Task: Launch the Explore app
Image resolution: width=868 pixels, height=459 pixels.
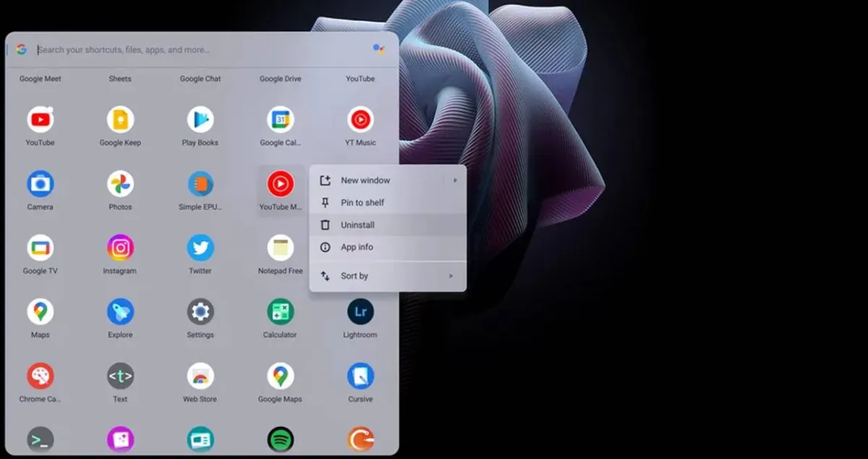Action: (120, 312)
